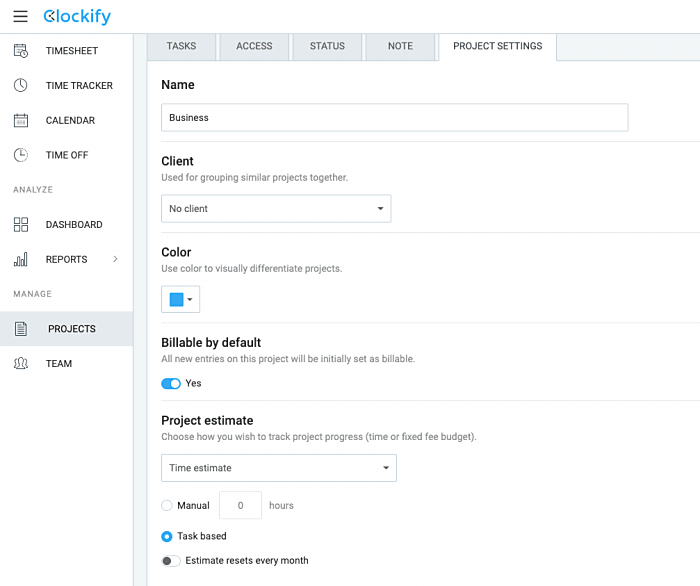The width and height of the screenshot is (700, 586).
Task: Switch to the Access tab
Action: [x=254, y=46]
